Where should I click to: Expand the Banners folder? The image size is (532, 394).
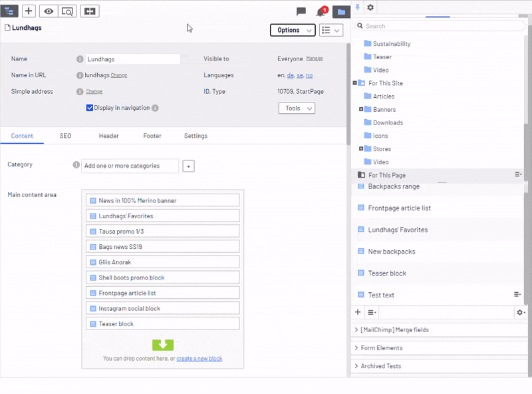(x=361, y=109)
